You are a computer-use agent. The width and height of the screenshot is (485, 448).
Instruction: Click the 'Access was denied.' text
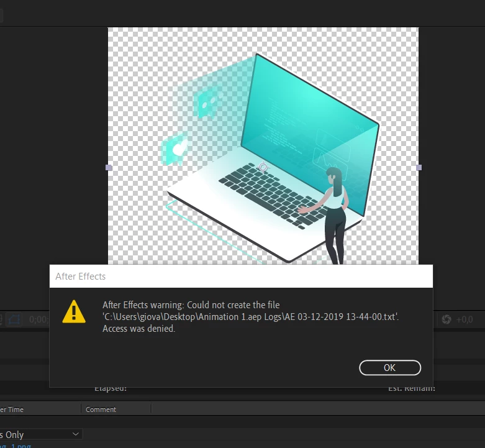[x=139, y=329]
